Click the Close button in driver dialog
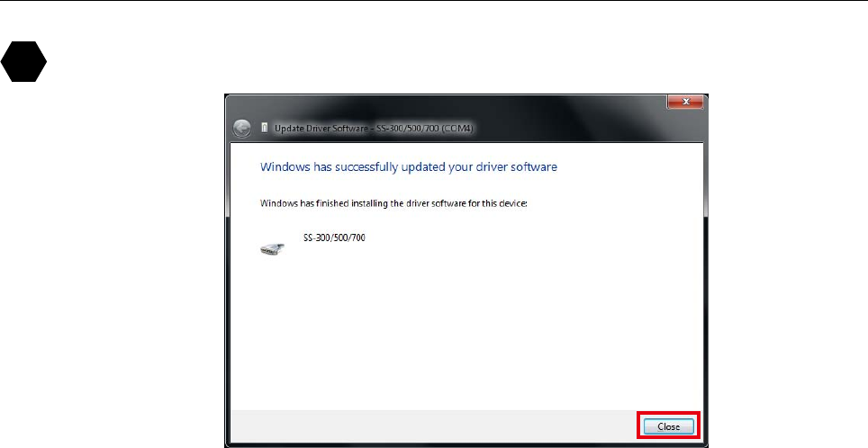The image size is (868, 448). pyautogui.click(x=668, y=426)
